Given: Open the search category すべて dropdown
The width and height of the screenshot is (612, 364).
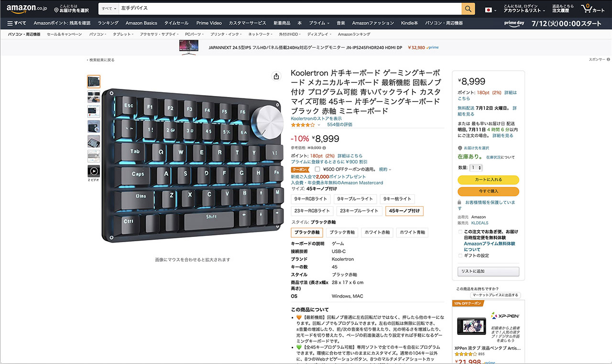Looking at the screenshot, I should point(109,9).
